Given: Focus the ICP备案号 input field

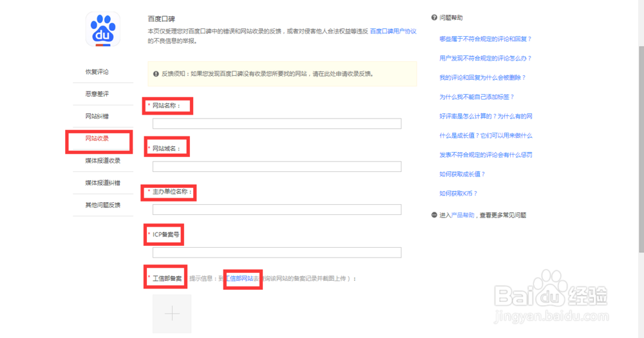Looking at the screenshot, I should [x=277, y=252].
